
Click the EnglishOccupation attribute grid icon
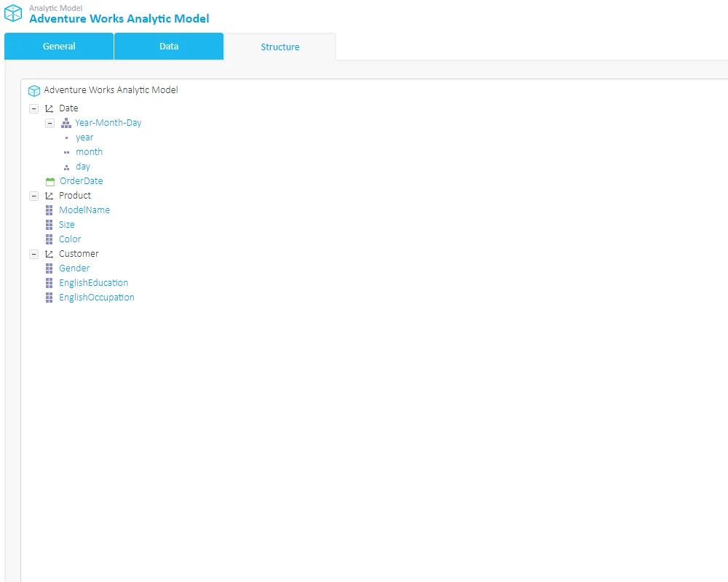tap(50, 298)
